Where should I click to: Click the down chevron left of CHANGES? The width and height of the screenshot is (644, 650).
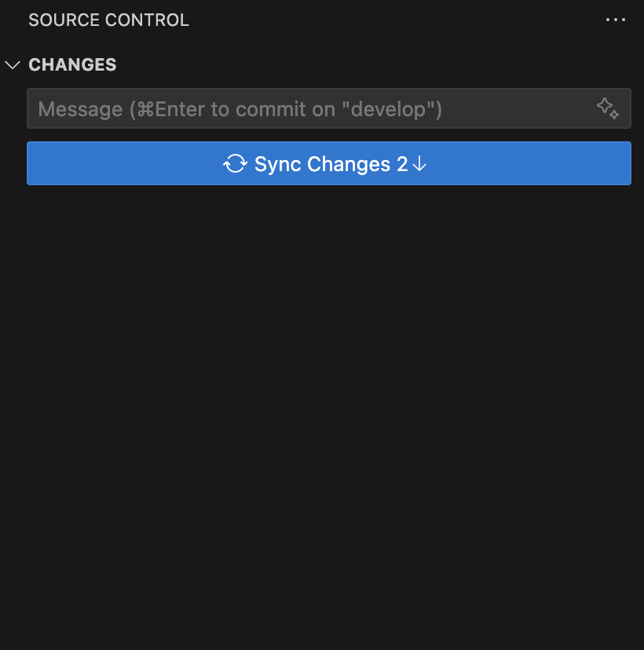point(13,65)
